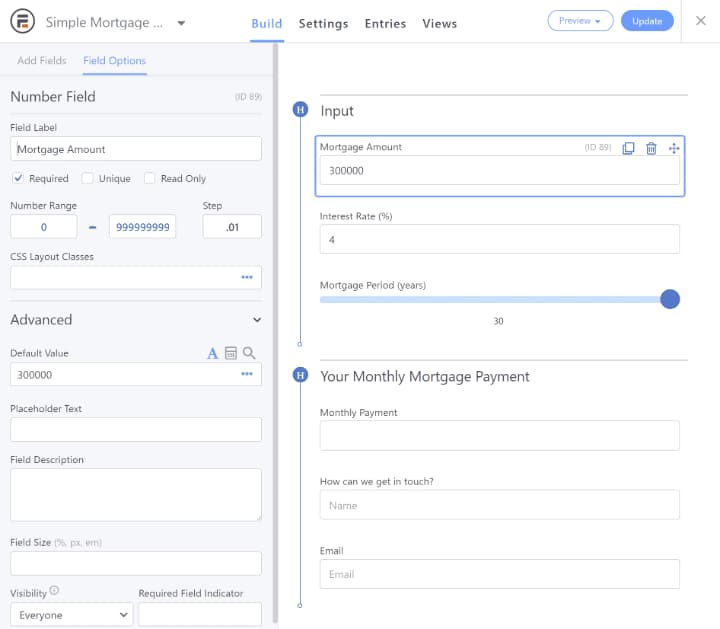
Task: Duplicate the Mortgage Amount field
Action: [628, 148]
